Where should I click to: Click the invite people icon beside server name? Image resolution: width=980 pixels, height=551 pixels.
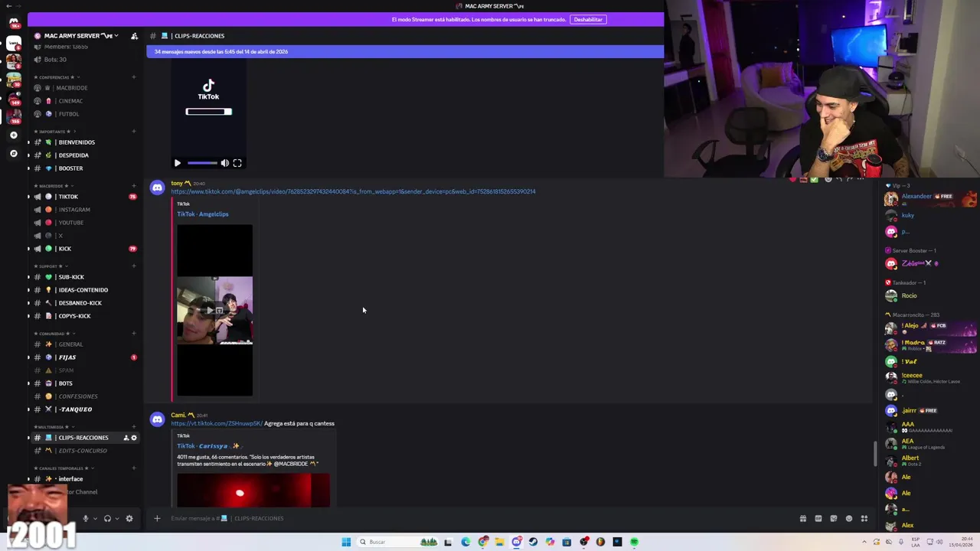click(135, 36)
